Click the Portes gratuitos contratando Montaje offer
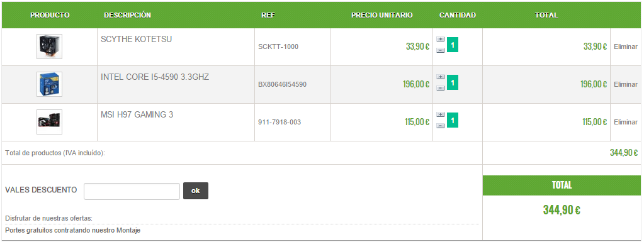Screen dimensions: 644x242 click(x=72, y=231)
